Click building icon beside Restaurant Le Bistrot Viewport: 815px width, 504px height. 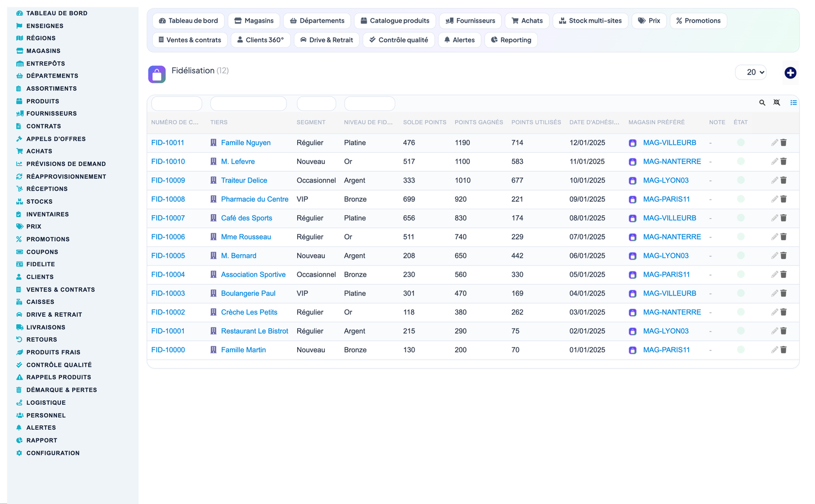point(213,331)
